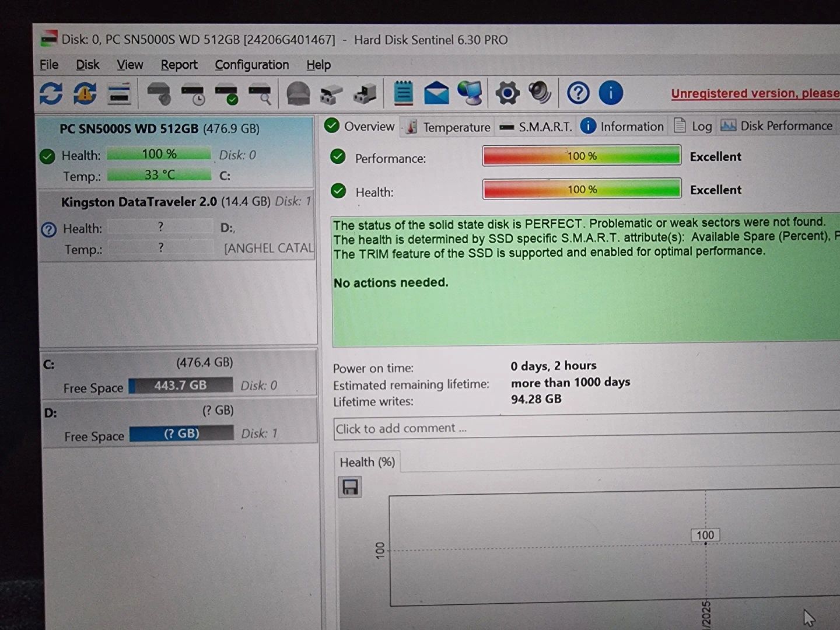Viewport: 840px width, 630px height.
Task: Click question mark icon next to Kingston Health
Action: (48, 230)
